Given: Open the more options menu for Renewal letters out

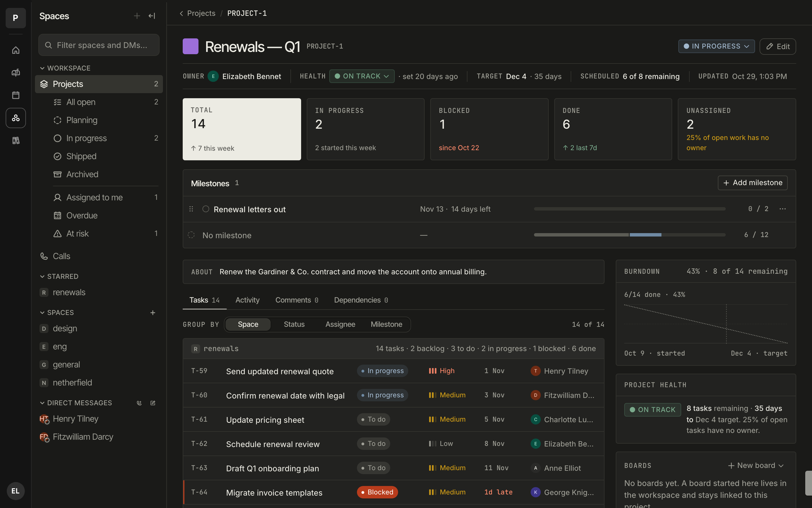Looking at the screenshot, I should click(783, 209).
